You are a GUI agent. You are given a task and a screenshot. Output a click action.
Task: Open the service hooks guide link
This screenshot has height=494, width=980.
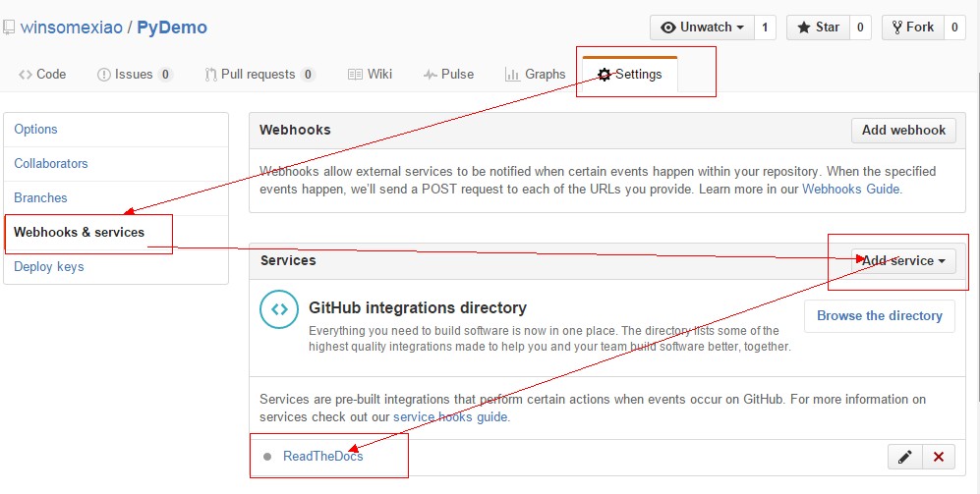(x=450, y=417)
